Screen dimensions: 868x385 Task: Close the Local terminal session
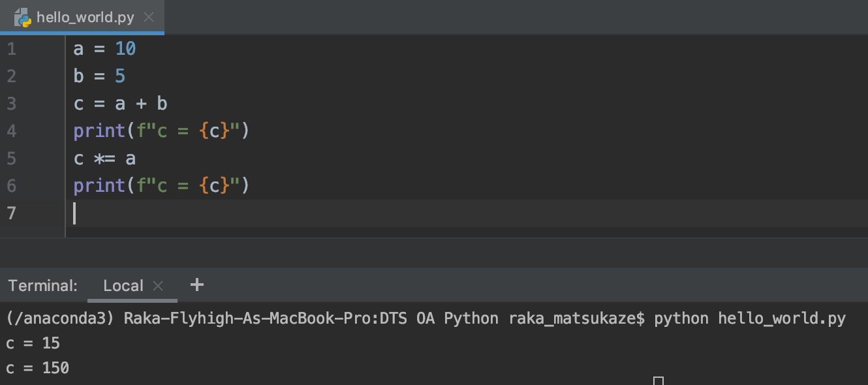157,285
